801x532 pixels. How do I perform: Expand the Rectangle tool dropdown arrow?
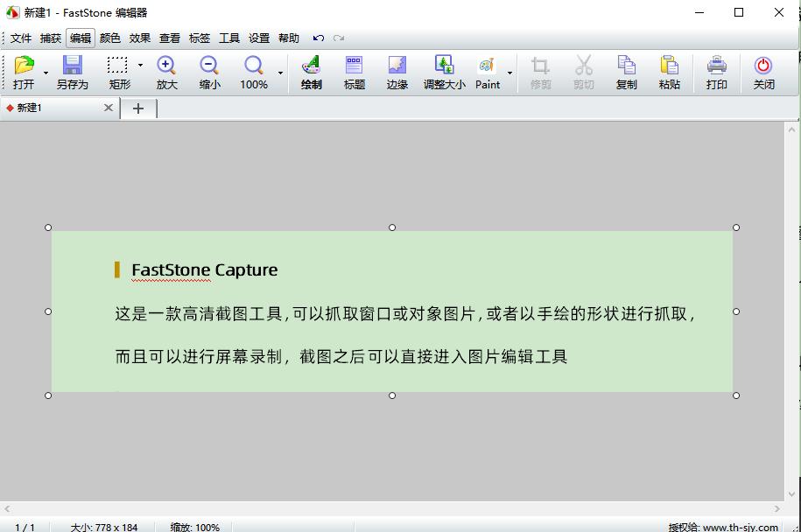[x=138, y=65]
